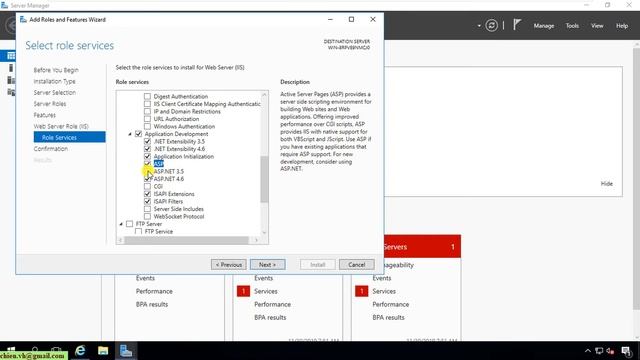Image resolution: width=640 pixels, height=360 pixels.
Task: Enable IP and Domain Restrictions checkbox
Action: pos(147,111)
